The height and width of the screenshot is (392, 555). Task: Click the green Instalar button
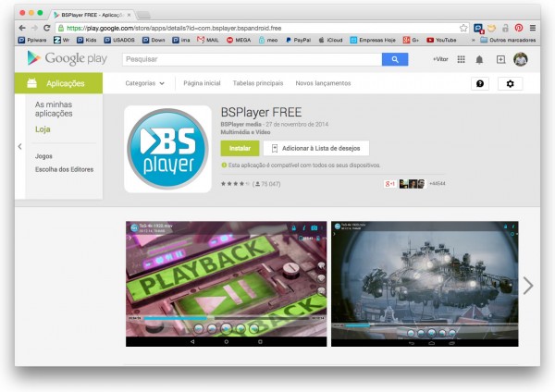point(240,148)
